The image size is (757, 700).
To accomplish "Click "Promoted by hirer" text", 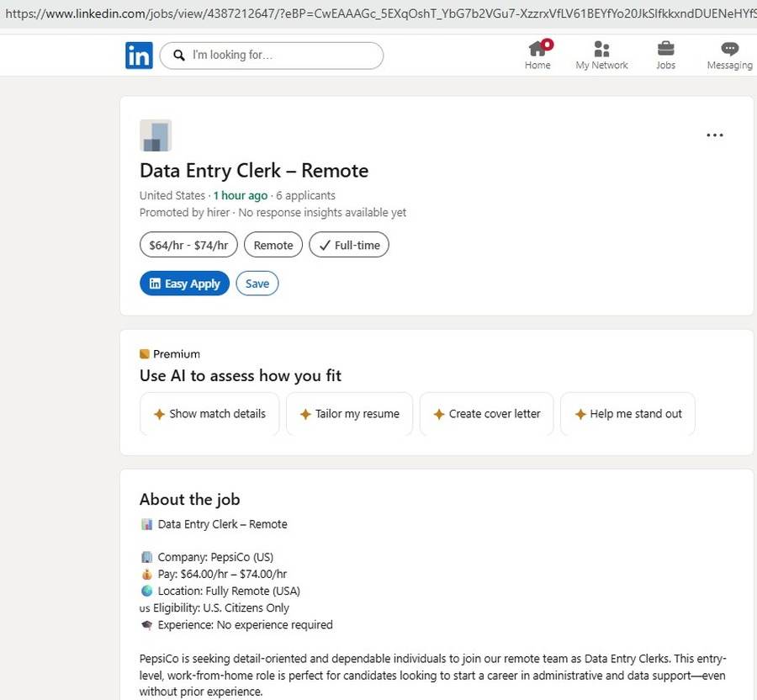I will [x=184, y=212].
